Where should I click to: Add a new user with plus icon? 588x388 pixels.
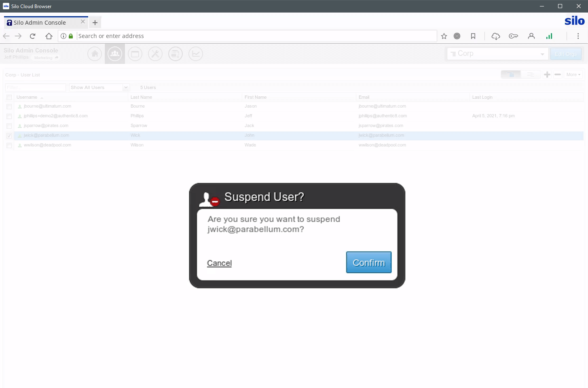click(x=547, y=74)
